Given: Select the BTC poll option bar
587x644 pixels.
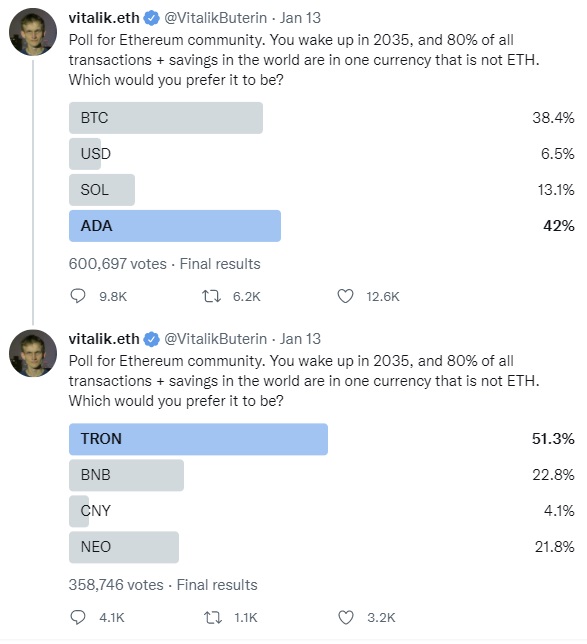Looking at the screenshot, I should click(166, 118).
